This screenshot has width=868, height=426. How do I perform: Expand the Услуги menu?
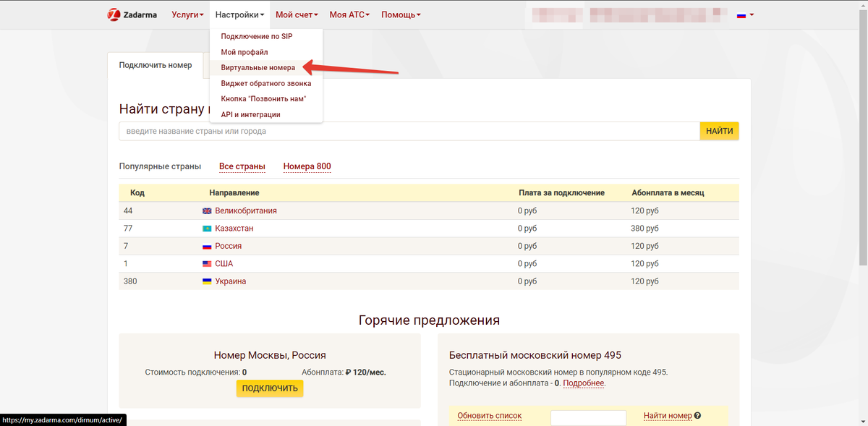pos(187,14)
